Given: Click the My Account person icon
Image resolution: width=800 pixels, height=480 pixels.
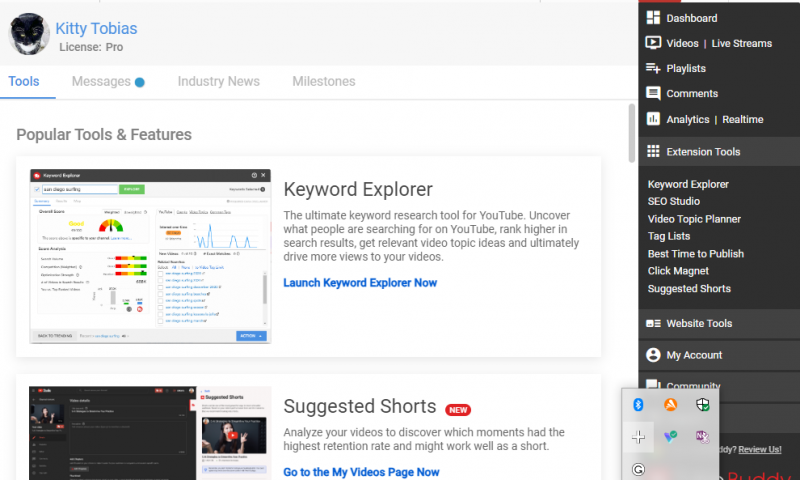Looking at the screenshot, I should pyautogui.click(x=653, y=355).
